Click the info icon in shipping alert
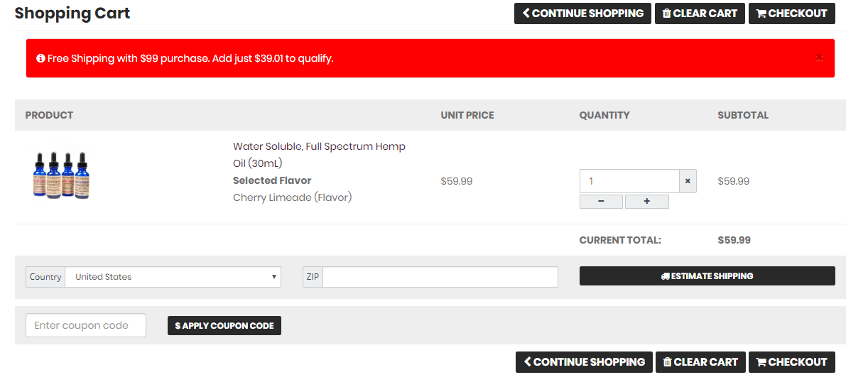Screen dimensions: 868x387 pos(40,58)
